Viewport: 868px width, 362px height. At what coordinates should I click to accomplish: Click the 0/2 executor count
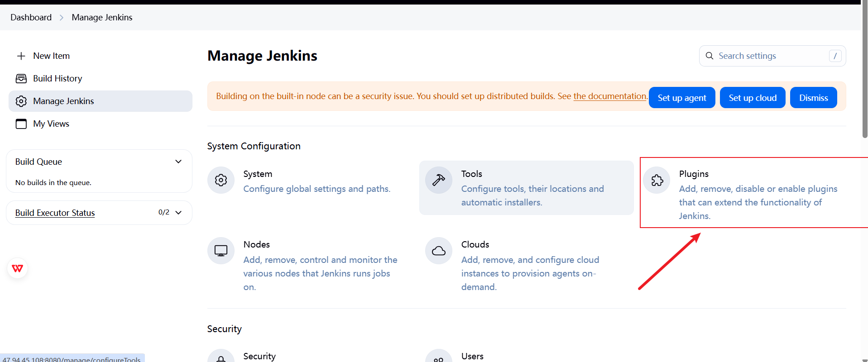[164, 212]
